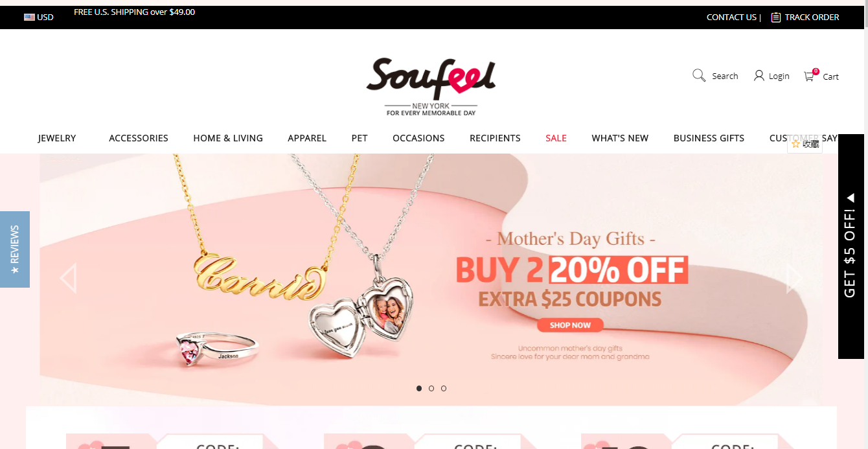Click the Soufeel logo
Viewport: 868px width, 449px height.
click(431, 86)
